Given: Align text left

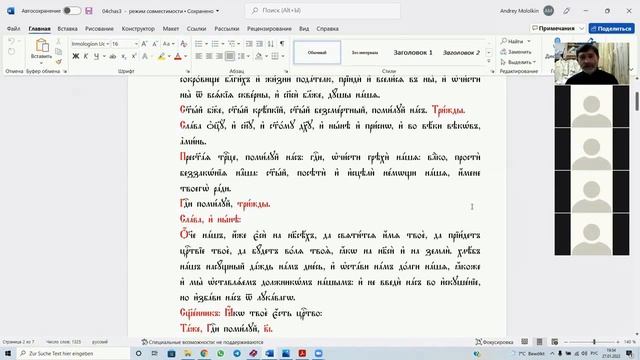Looking at the screenshot, I should [199, 56].
